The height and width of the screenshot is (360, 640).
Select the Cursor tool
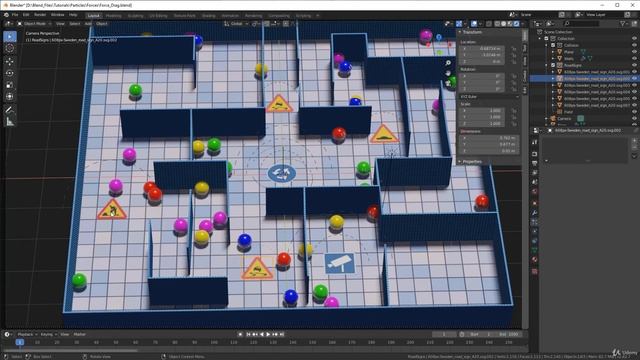pos(10,48)
